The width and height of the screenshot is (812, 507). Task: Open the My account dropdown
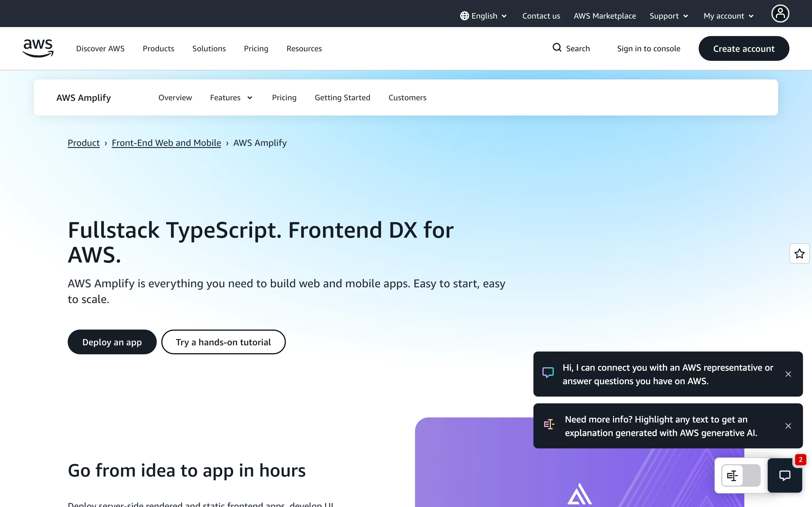point(728,16)
